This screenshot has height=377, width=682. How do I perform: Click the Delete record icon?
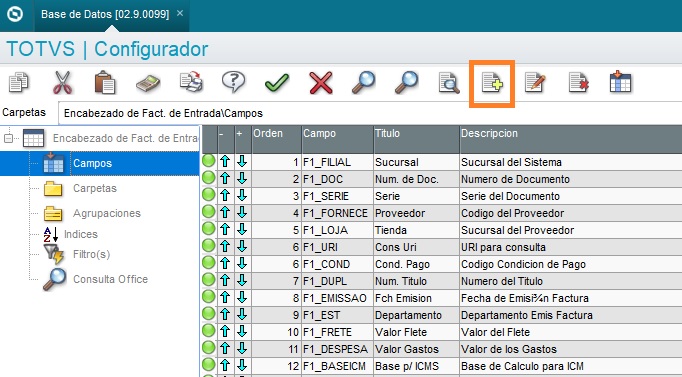[578, 83]
